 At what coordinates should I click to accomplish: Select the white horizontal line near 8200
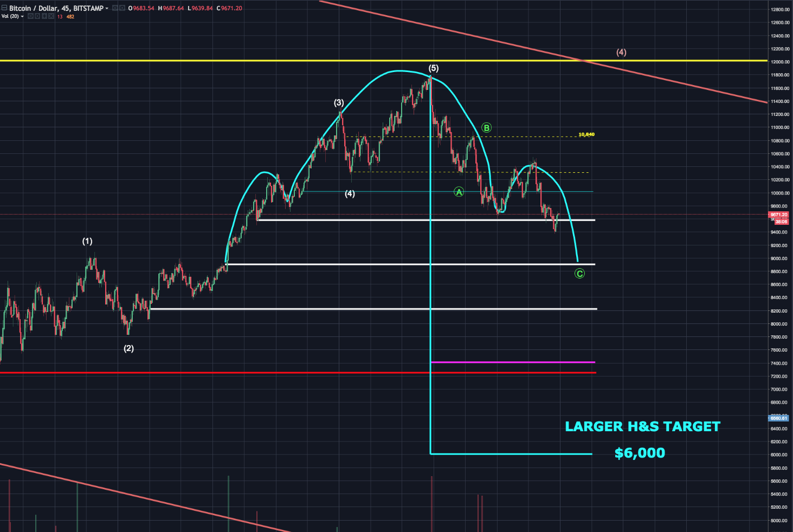point(373,309)
